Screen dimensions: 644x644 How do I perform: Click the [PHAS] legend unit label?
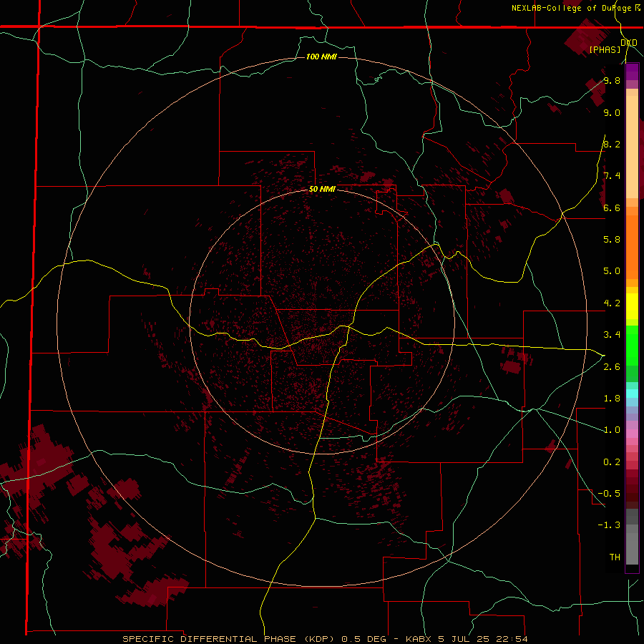click(605, 49)
